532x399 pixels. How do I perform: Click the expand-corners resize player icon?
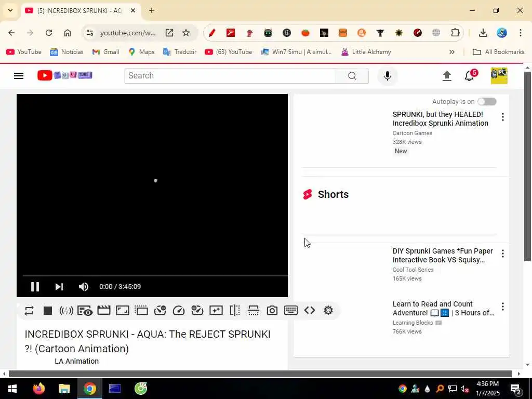(123, 311)
